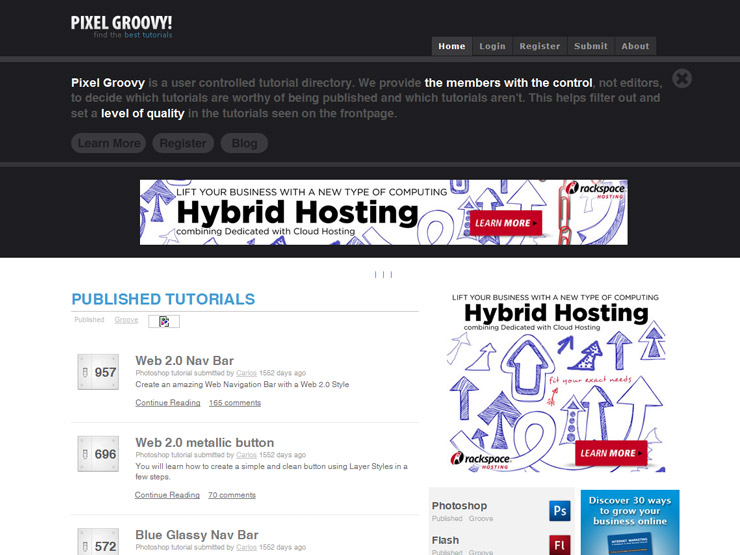Click the Hybrid Hosting sidebar ad image
740x555 pixels.
555,382
